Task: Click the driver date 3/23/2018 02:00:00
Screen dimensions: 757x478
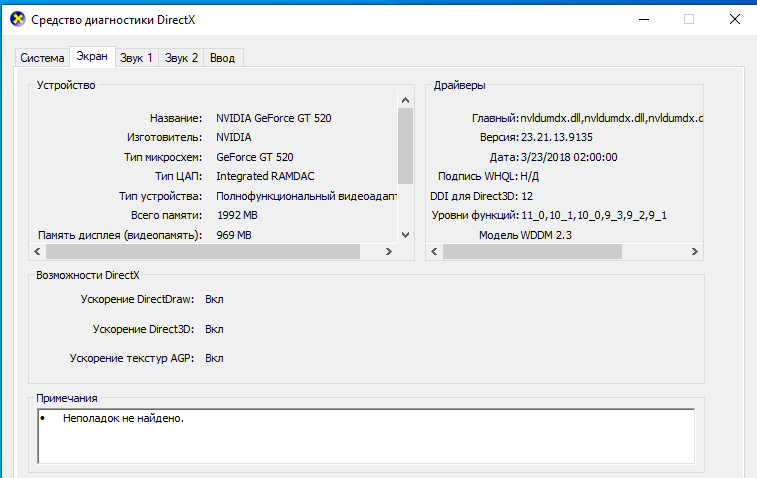Action: click(569, 157)
